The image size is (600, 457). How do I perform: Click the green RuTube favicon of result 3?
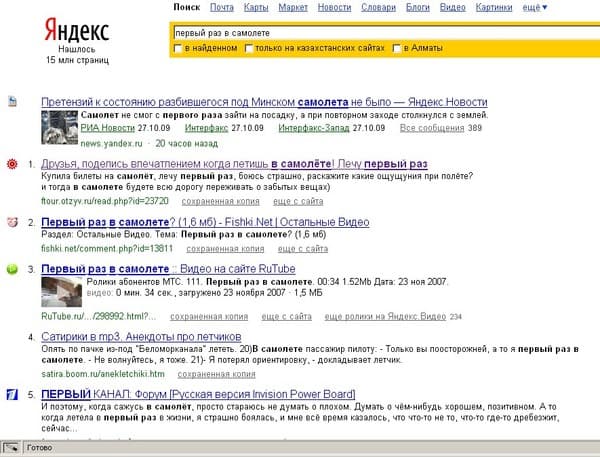coord(12,269)
